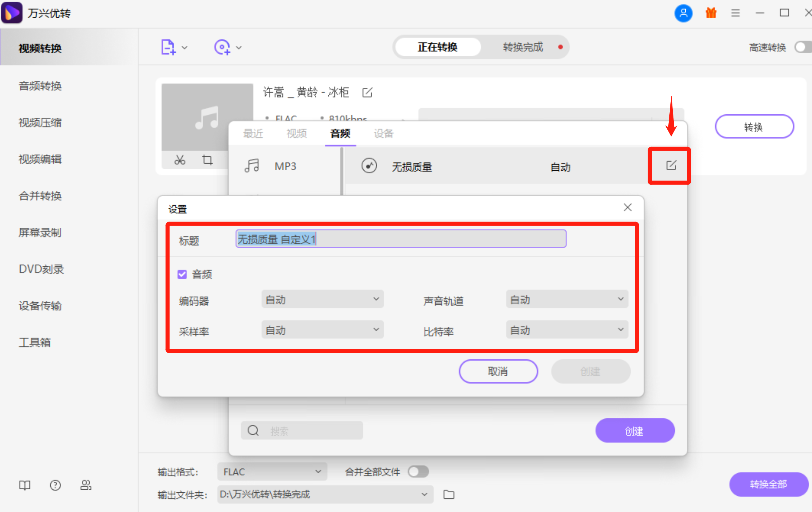Image resolution: width=812 pixels, height=512 pixels.
Task: Uncheck the 音频 audio checkbox
Action: pos(182,274)
